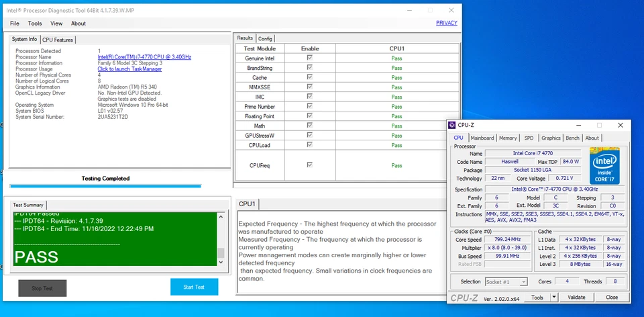Click the Intel inside Core i7 logo

pos(604,166)
